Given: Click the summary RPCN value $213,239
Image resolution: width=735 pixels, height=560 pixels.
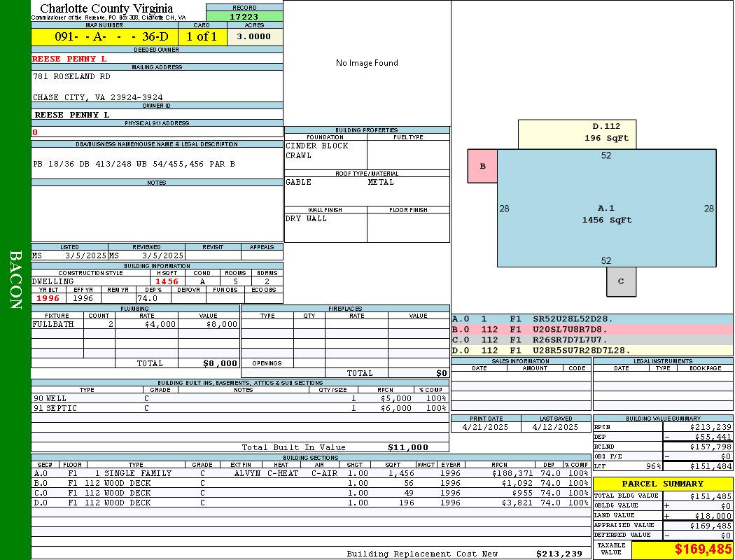Looking at the screenshot, I should pyautogui.click(x=710, y=427).
